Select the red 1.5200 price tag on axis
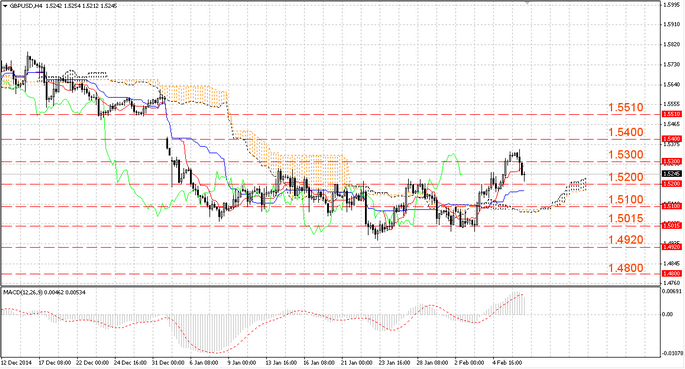The width and height of the screenshot is (685, 369). pyautogui.click(x=671, y=184)
